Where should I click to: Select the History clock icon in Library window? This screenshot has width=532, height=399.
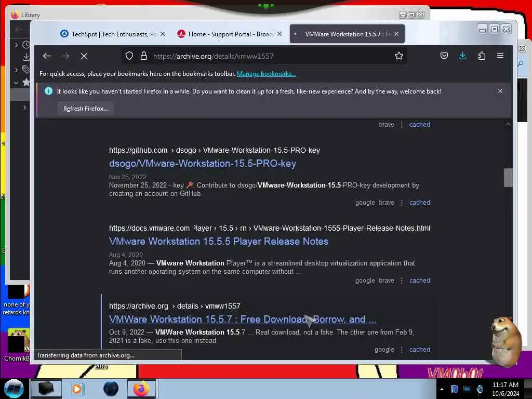click(26, 45)
